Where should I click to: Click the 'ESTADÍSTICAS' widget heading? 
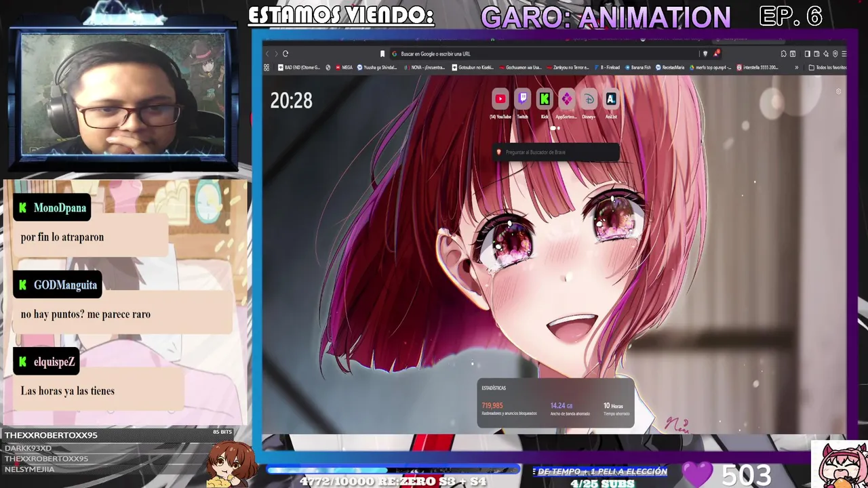(x=494, y=388)
